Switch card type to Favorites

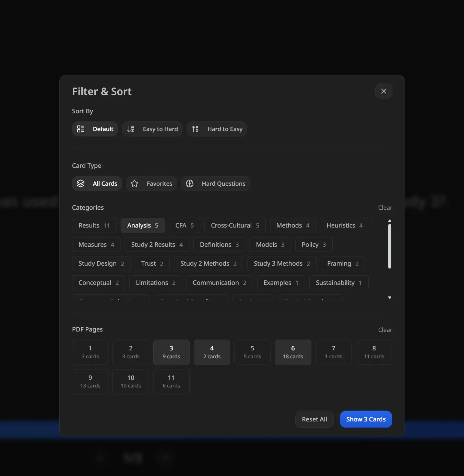tap(151, 183)
